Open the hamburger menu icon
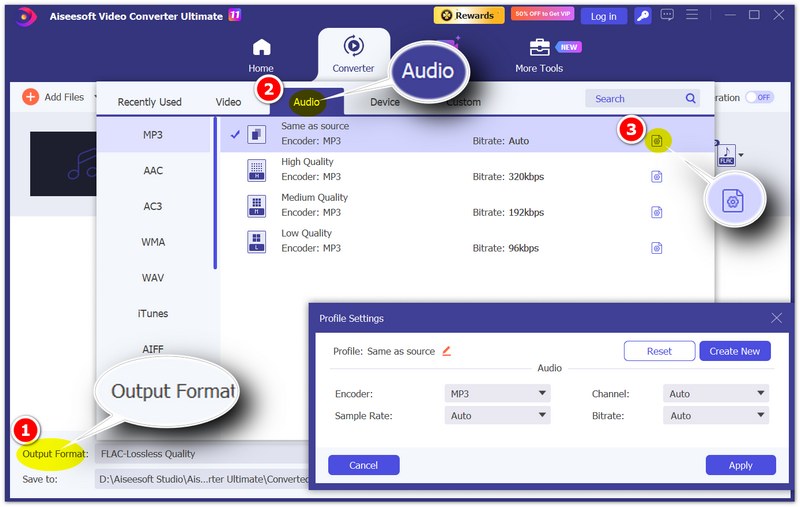Image resolution: width=800 pixels, height=507 pixels. coord(692,15)
